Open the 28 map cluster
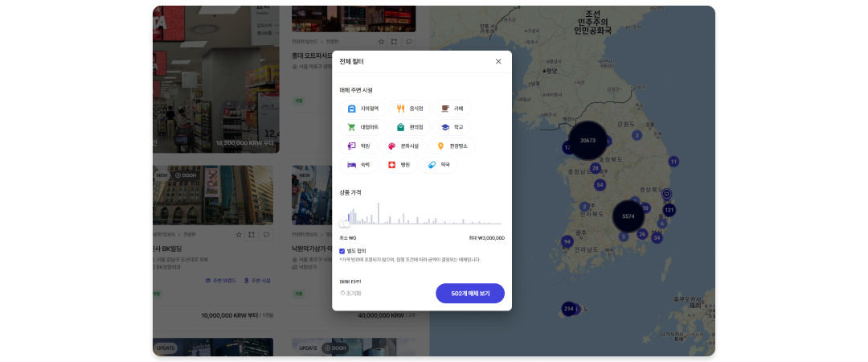The width and height of the screenshot is (868, 362). (x=595, y=168)
